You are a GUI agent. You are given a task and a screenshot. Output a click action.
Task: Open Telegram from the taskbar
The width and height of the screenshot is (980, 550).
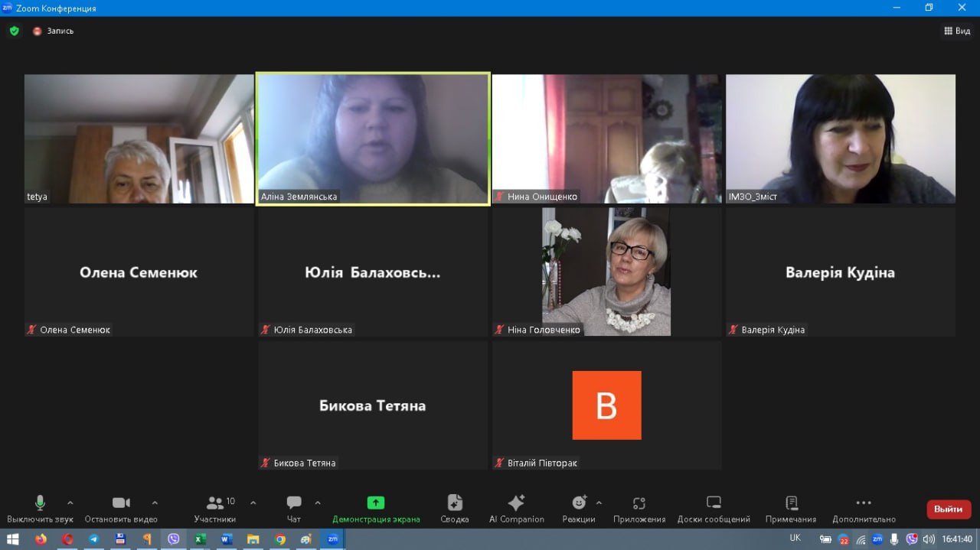point(93,539)
